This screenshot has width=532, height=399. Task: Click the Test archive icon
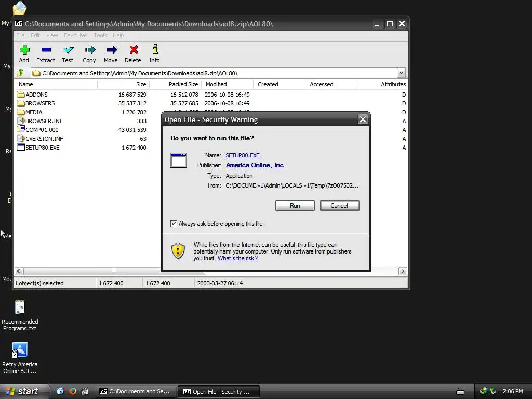[x=68, y=50]
